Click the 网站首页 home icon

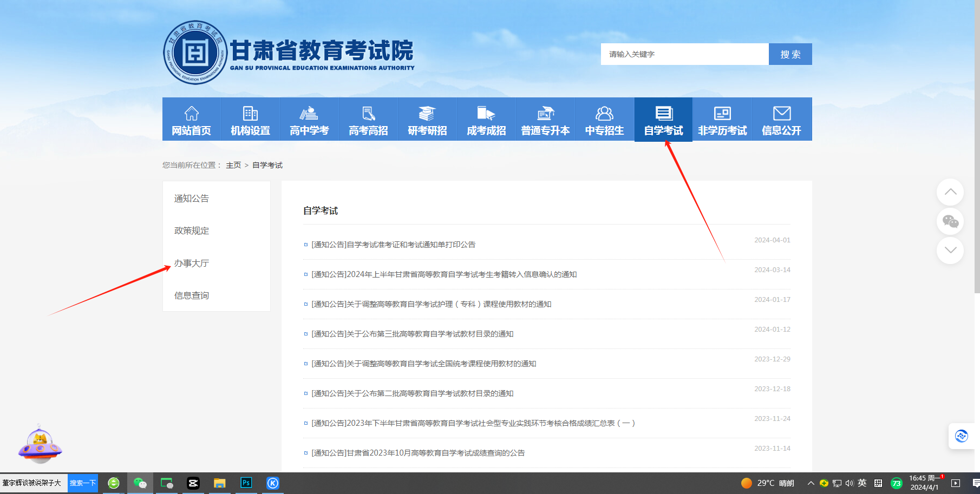(192, 113)
